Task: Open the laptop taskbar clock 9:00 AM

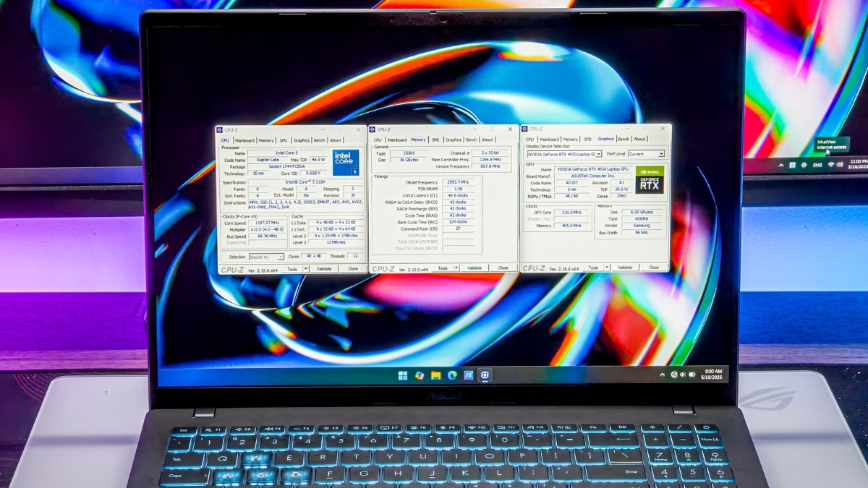Action: pos(712,374)
